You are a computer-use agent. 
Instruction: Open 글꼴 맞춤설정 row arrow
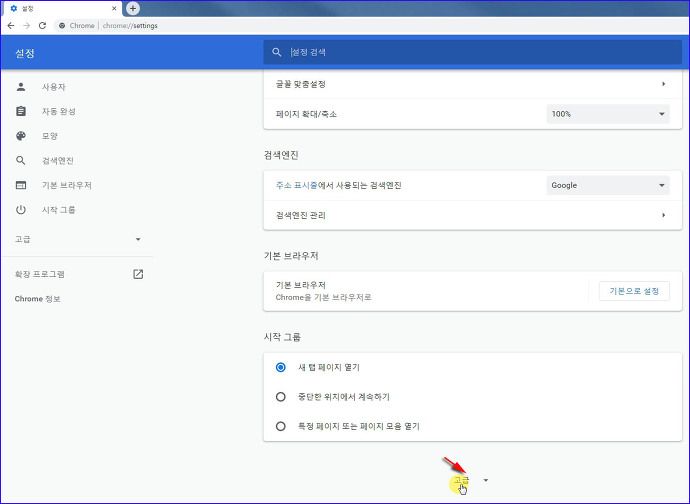663,84
